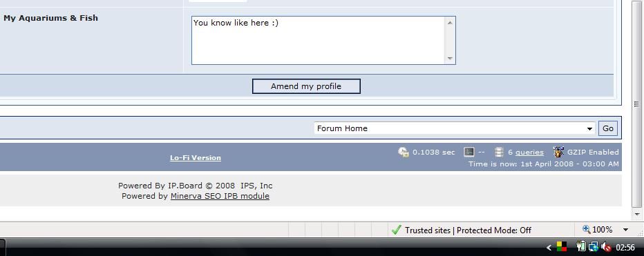The image size is (644, 256).
Task: Click the GZIP Enabled text
Action: [593, 152]
